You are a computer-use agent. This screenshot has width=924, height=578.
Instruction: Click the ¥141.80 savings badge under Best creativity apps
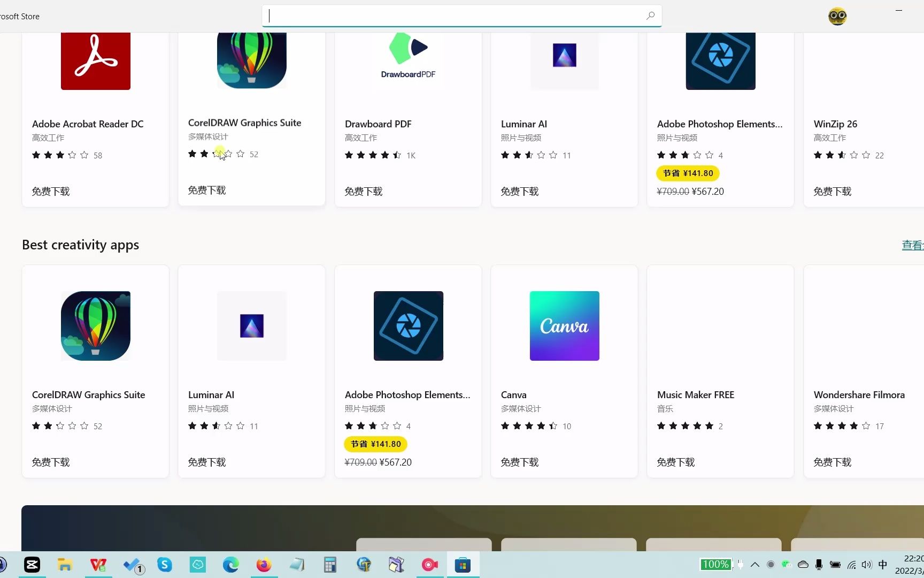pyautogui.click(x=376, y=444)
